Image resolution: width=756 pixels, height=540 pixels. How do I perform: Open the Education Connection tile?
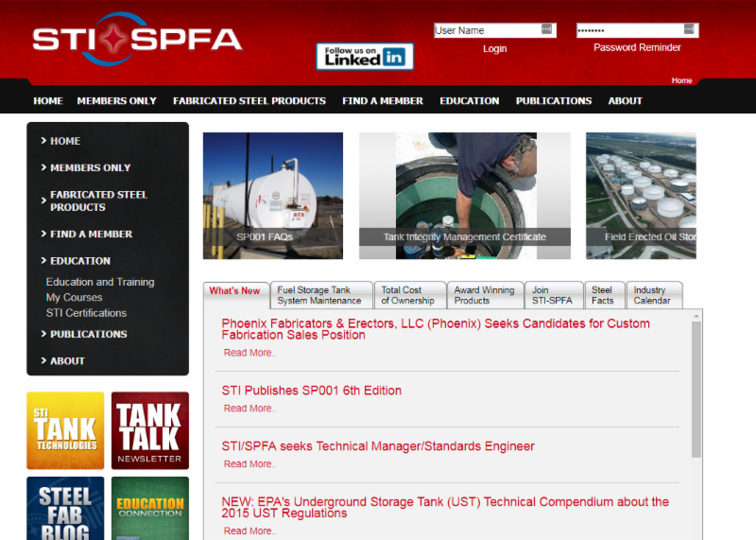150,508
